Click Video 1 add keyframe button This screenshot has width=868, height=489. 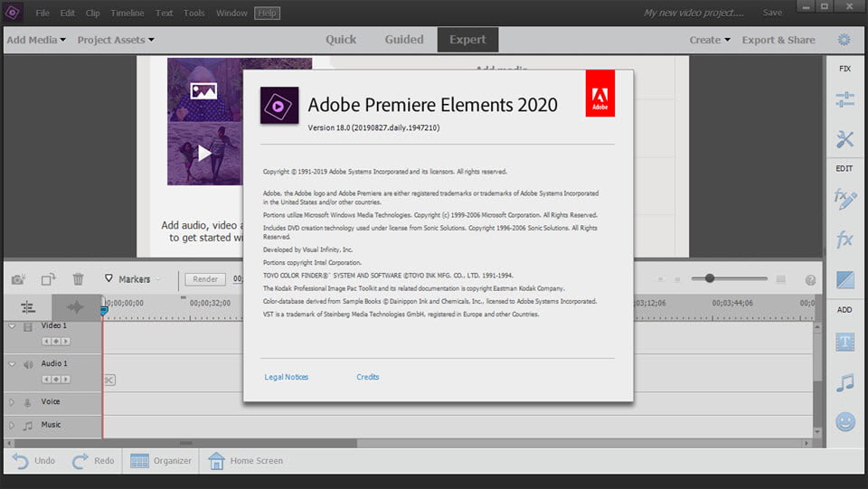[56, 342]
